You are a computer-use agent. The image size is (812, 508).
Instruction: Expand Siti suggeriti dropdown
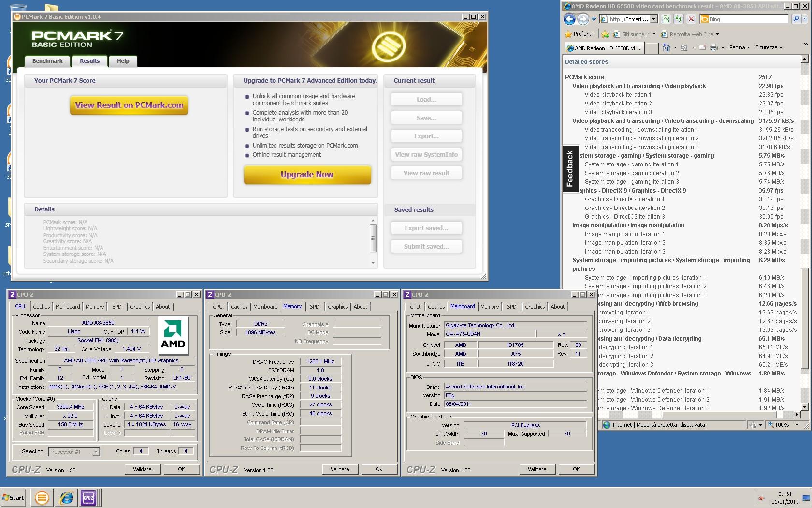(x=654, y=34)
